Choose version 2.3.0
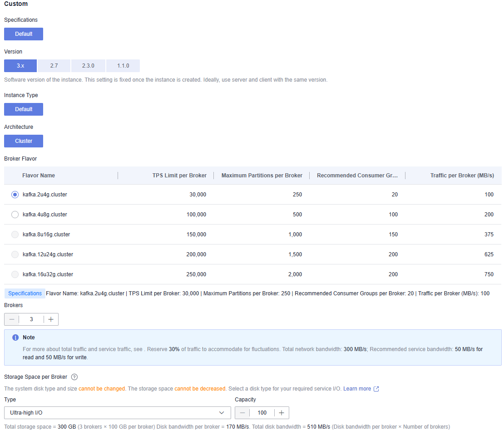 (x=88, y=66)
